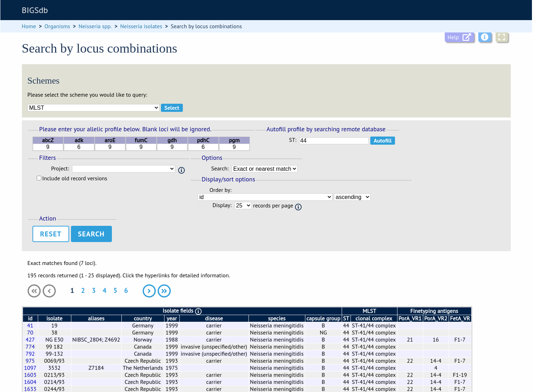Click the ST input field
This screenshot has height=392, width=533.
coord(334,141)
